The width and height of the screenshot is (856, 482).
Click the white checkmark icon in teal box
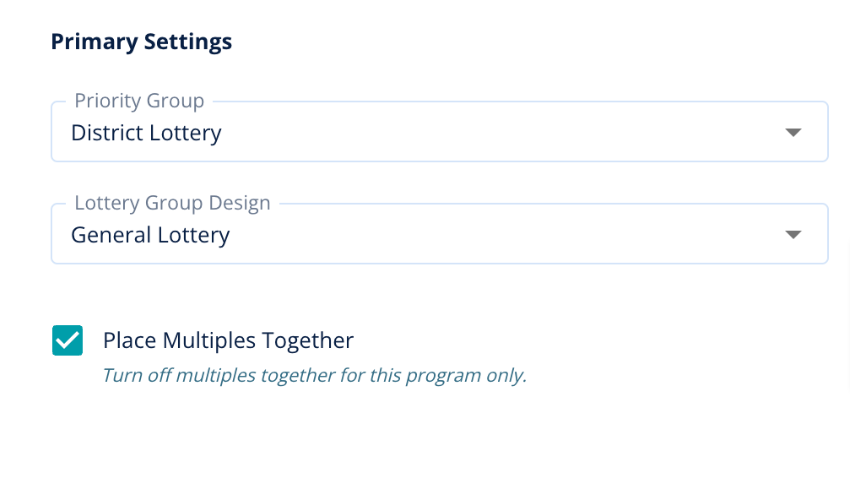coord(68,340)
